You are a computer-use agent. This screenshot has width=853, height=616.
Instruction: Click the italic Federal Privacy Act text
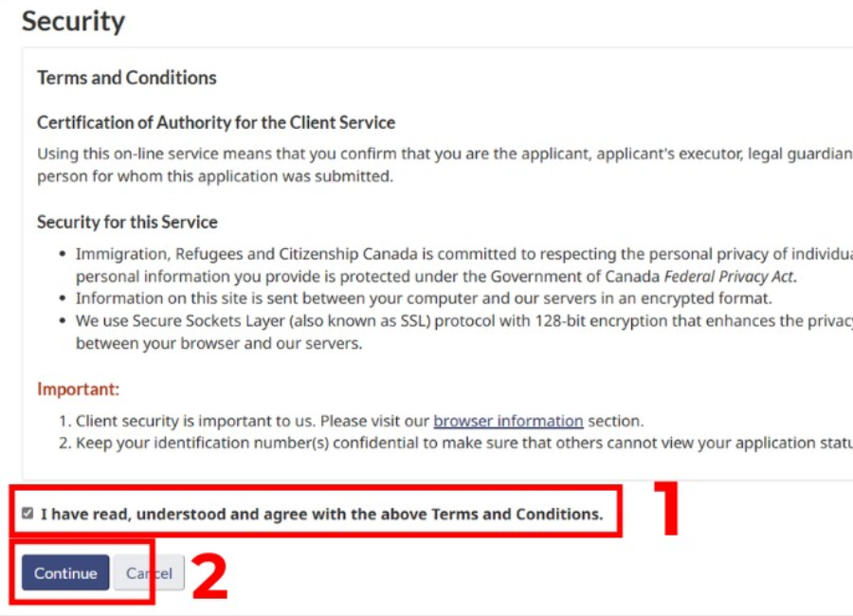730,277
